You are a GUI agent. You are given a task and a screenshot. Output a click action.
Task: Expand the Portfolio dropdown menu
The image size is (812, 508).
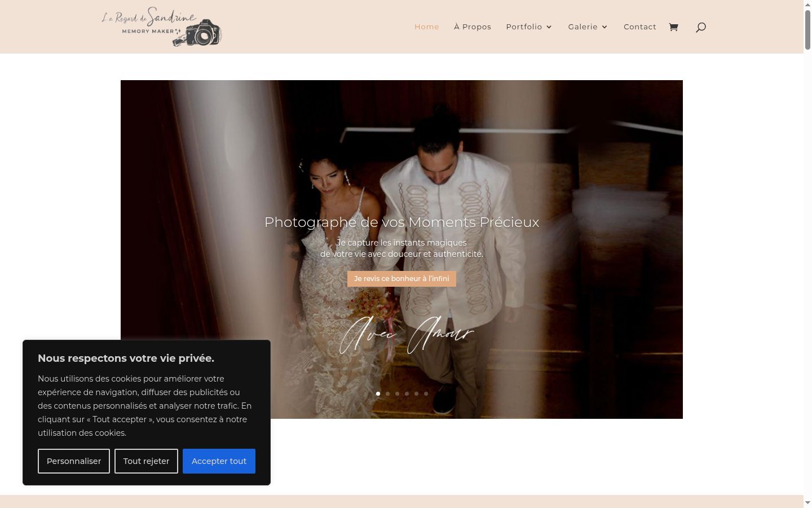point(529,27)
